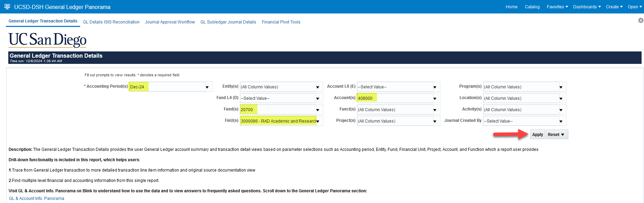Expand the Account L6 (E) dropdown arrow
Viewport: 644px width, 203px height.
pyautogui.click(x=435, y=87)
